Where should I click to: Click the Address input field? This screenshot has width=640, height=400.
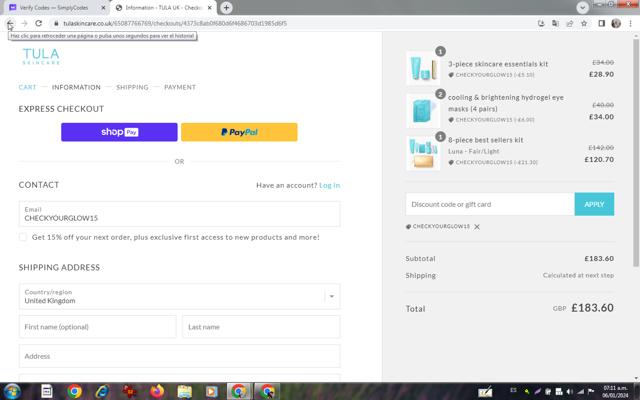click(x=179, y=356)
